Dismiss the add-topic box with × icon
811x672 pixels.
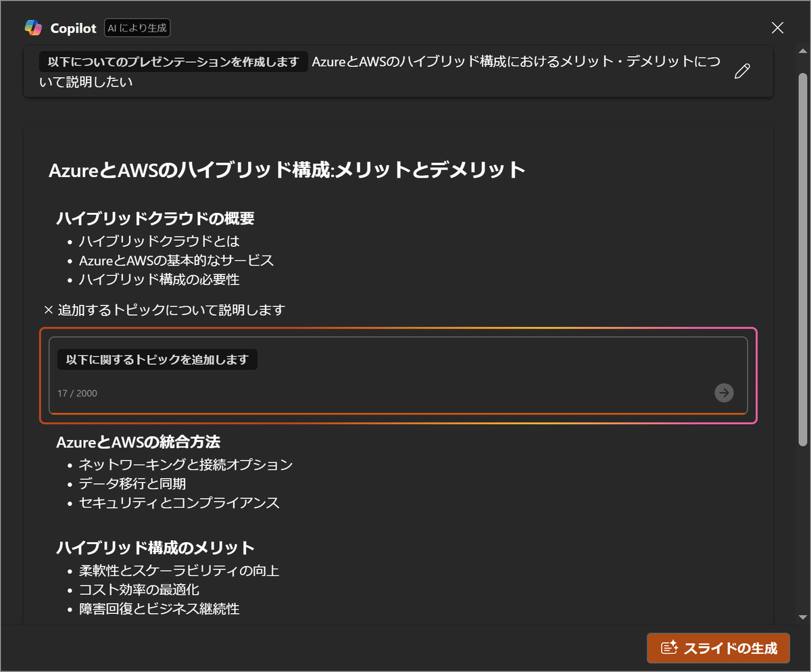point(48,310)
